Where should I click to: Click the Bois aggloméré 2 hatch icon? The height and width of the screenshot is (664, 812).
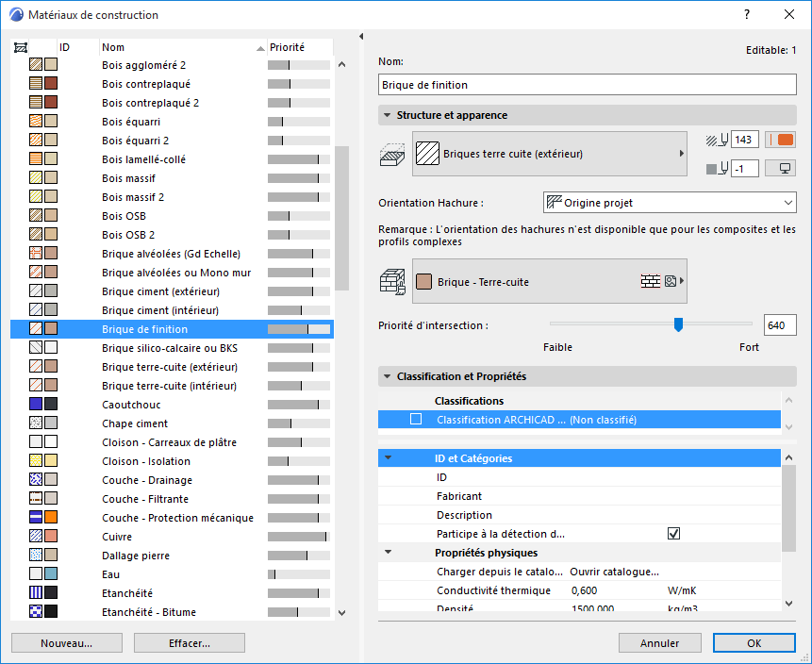(36, 65)
